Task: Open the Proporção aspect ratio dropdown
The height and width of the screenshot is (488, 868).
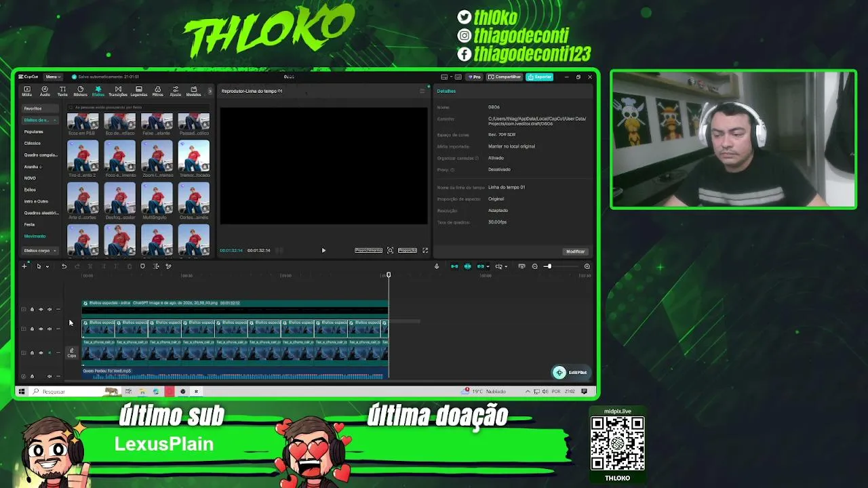Action: click(x=408, y=251)
